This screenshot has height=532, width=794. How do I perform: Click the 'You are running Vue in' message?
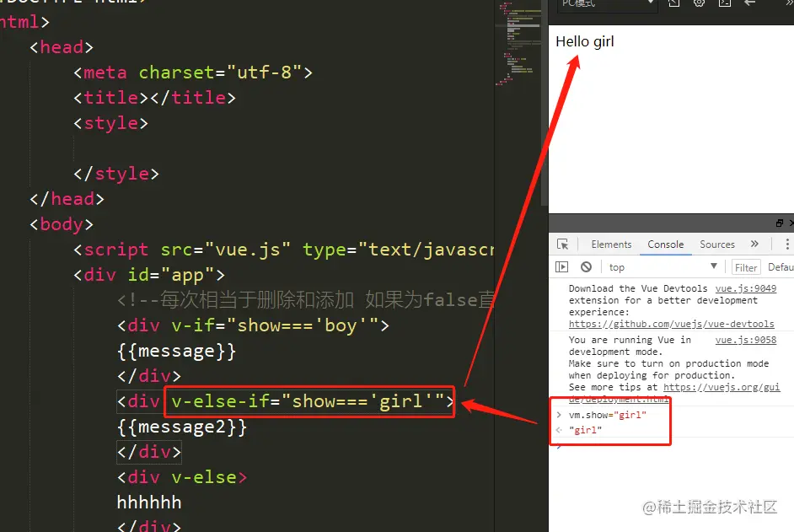click(x=630, y=340)
